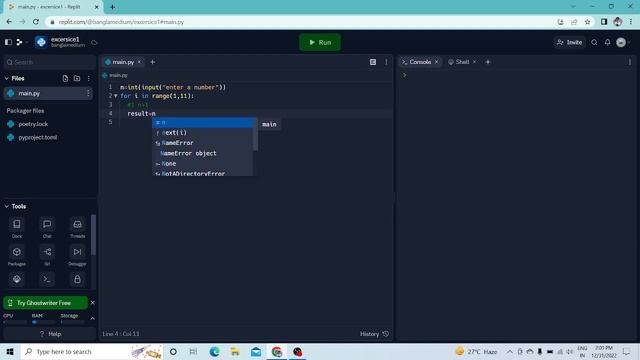Collapse the Files section
This screenshot has width=640, height=360.
click(x=7, y=78)
